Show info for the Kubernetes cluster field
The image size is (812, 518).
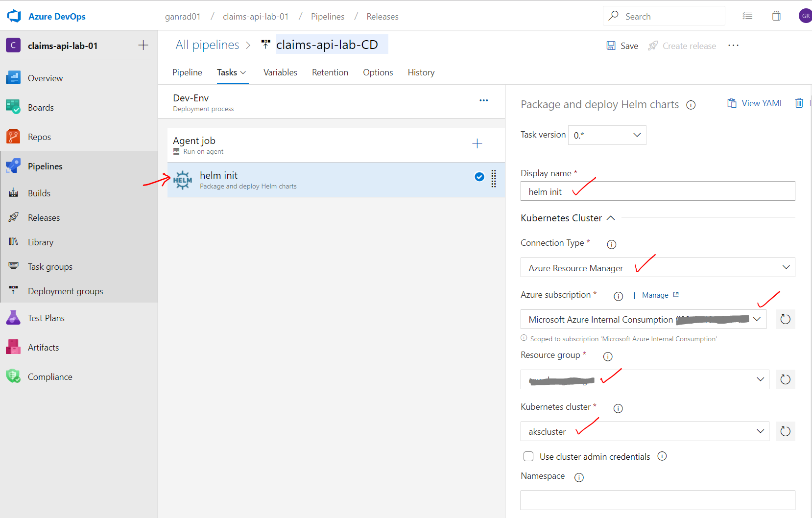click(618, 408)
